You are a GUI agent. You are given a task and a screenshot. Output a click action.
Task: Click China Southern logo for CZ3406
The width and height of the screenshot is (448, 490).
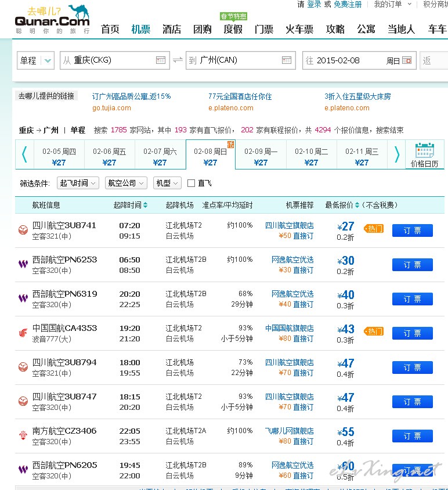(23, 435)
